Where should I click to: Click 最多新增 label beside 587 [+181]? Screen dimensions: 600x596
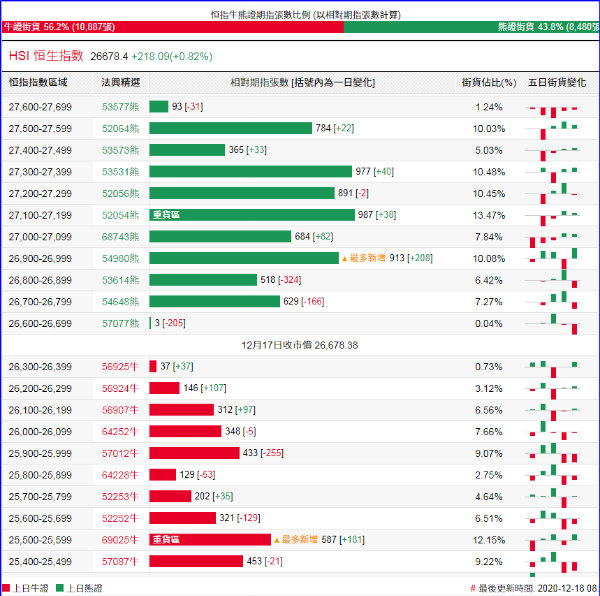click(x=296, y=540)
